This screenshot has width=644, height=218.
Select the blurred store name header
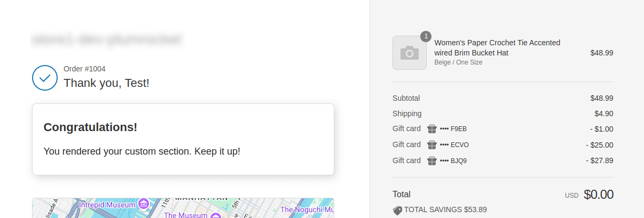point(107,39)
